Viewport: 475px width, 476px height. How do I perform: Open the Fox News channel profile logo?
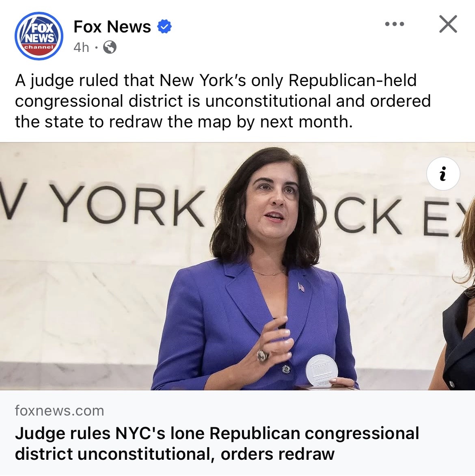tap(39, 36)
